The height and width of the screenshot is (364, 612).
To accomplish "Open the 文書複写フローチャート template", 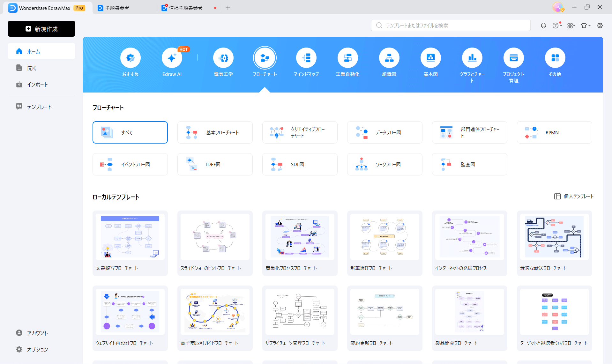I will (130, 243).
